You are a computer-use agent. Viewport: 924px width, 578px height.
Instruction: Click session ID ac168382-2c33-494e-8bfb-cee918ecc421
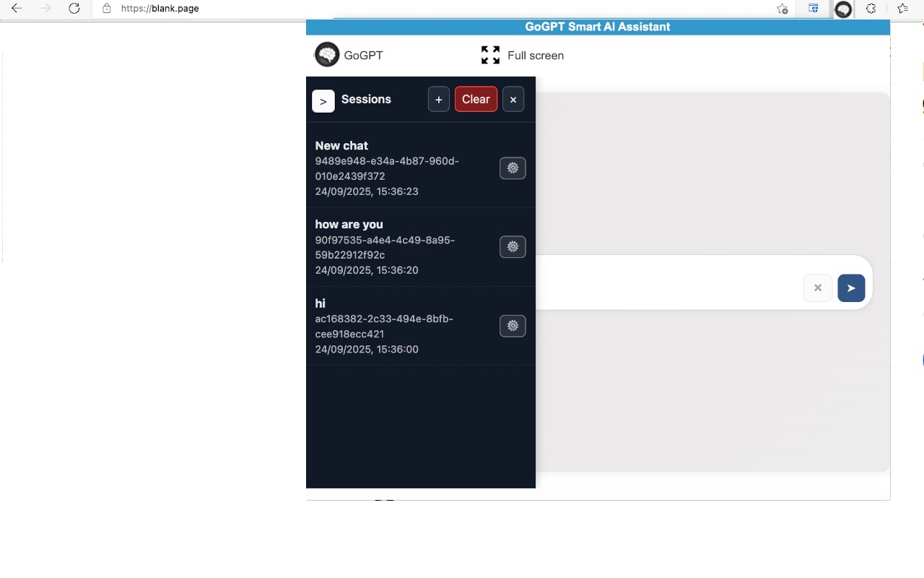point(384,326)
